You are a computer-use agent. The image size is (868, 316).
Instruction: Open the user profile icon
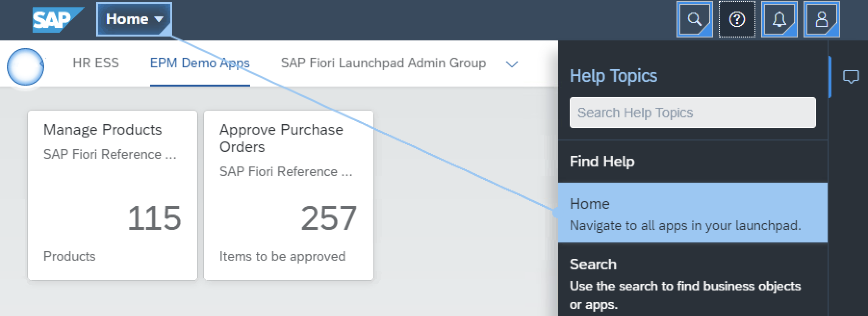pyautogui.click(x=821, y=19)
